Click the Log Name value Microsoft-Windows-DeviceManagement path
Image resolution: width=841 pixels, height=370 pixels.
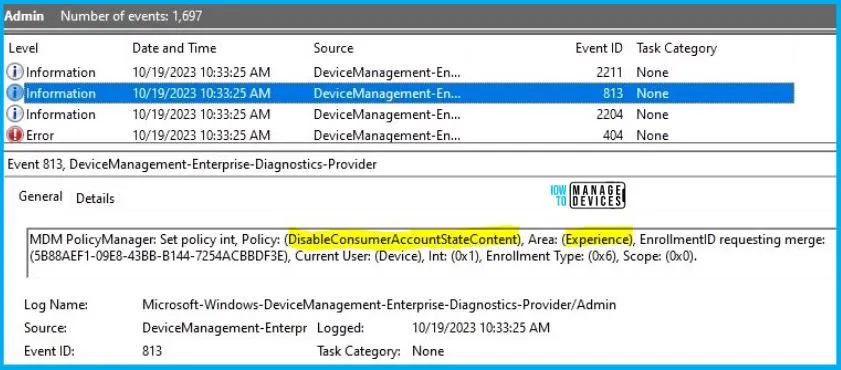(x=379, y=305)
